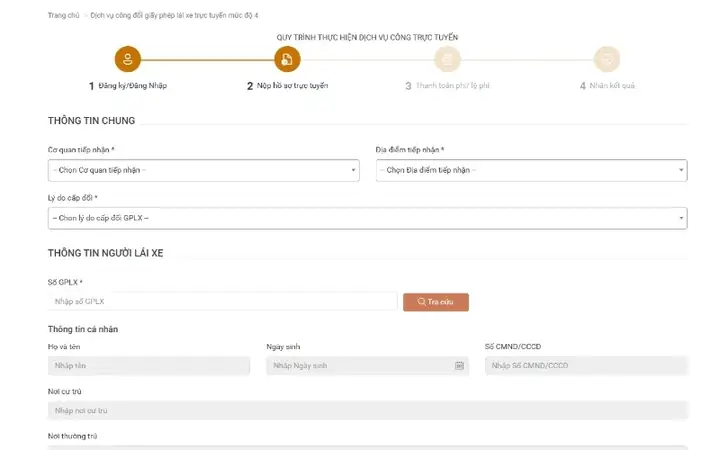The image size is (720, 450).
Task: Click the driver license exchange service breadcrumb
Action: coord(174,16)
